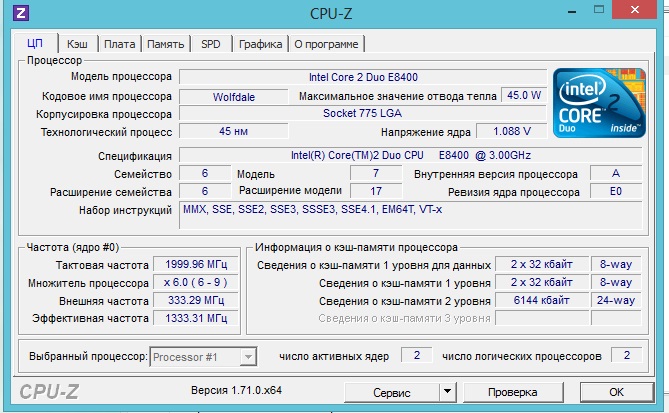Screen dimensions: 669x413
Task: Open the Плата tab
Action: (119, 44)
